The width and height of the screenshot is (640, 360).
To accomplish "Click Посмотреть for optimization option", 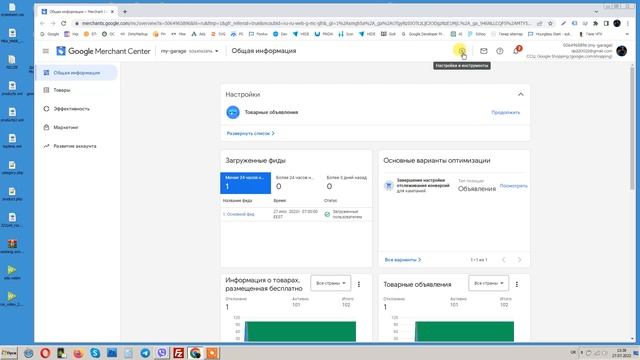I will tap(513, 186).
